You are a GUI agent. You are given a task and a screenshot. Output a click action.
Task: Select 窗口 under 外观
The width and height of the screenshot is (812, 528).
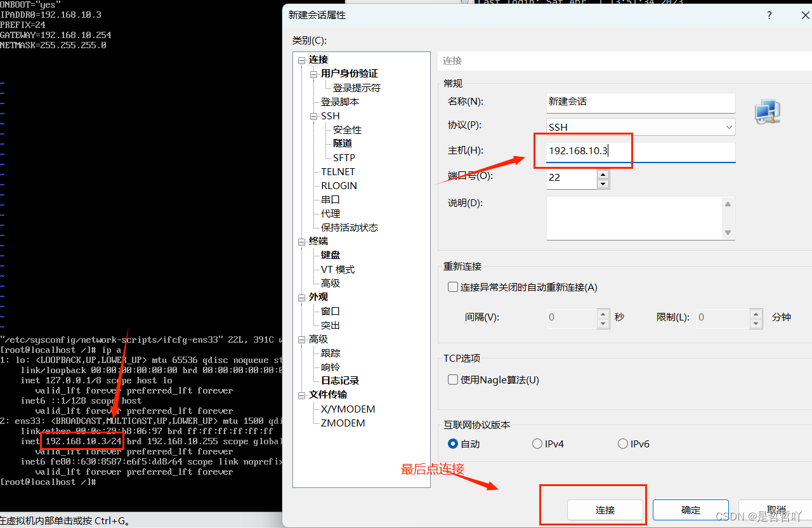[331, 311]
